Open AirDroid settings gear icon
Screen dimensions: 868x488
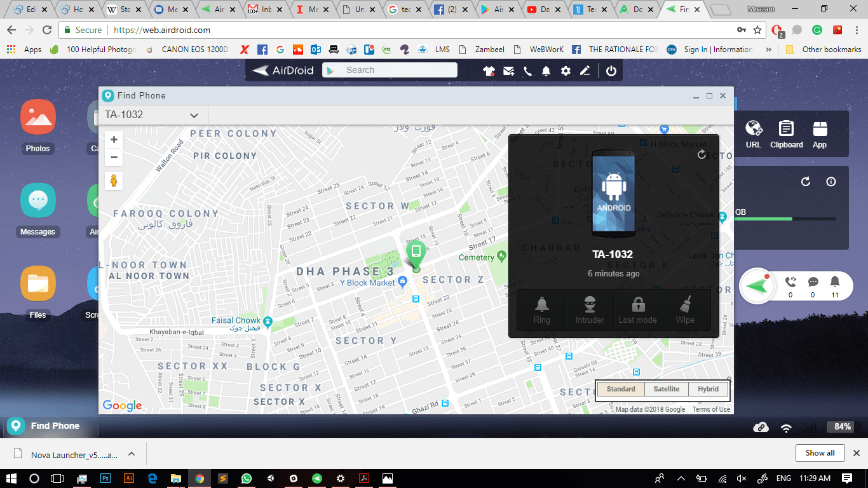[566, 71]
